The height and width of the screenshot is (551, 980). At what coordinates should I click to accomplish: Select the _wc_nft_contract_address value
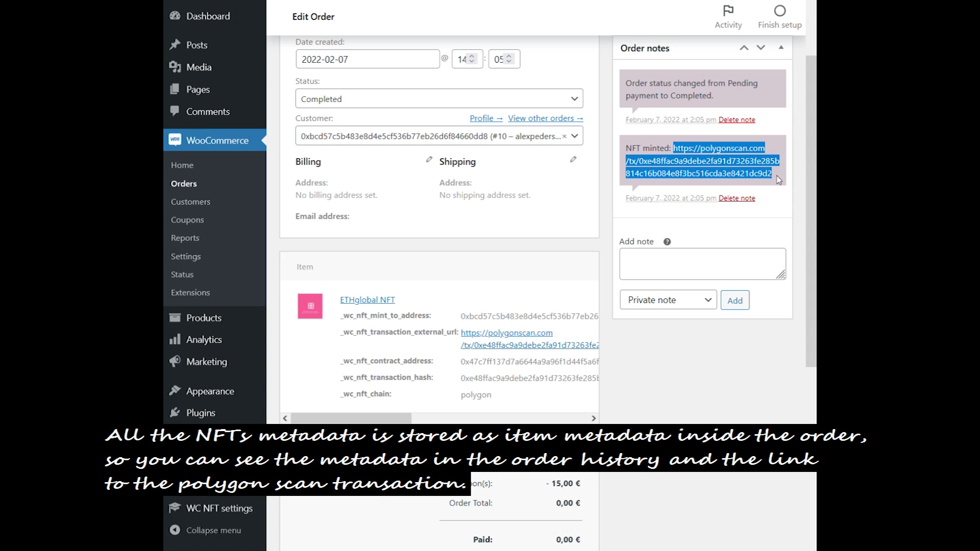coord(529,361)
